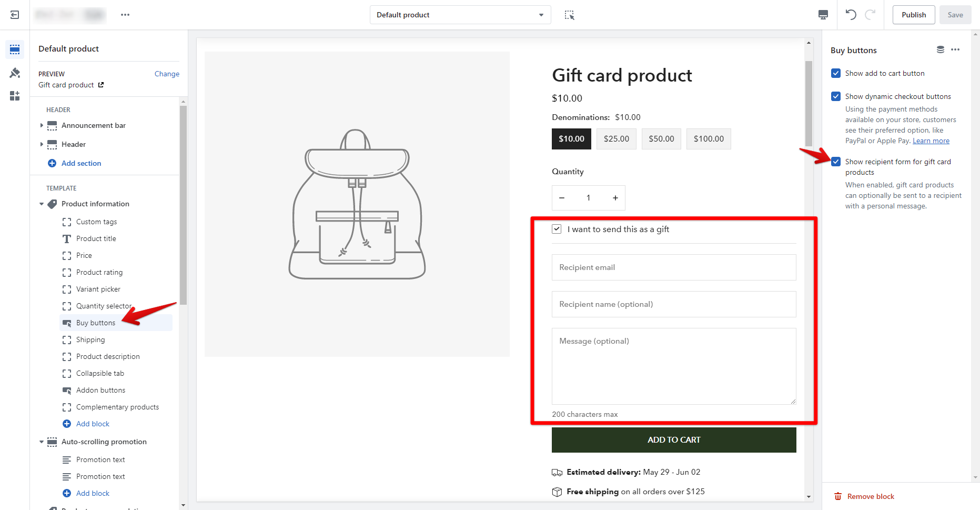Switch to desktop preview icon
The width and height of the screenshot is (980, 510).
point(823,15)
